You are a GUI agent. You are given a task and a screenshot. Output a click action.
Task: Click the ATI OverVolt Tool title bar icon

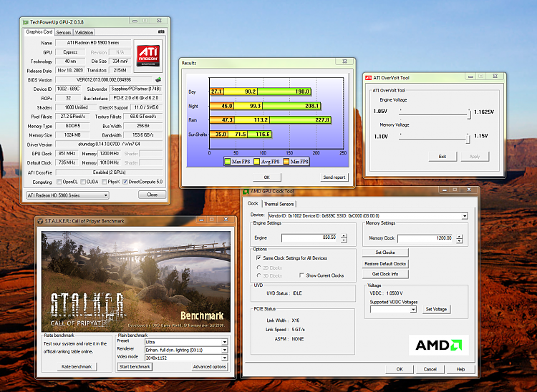tap(369, 78)
